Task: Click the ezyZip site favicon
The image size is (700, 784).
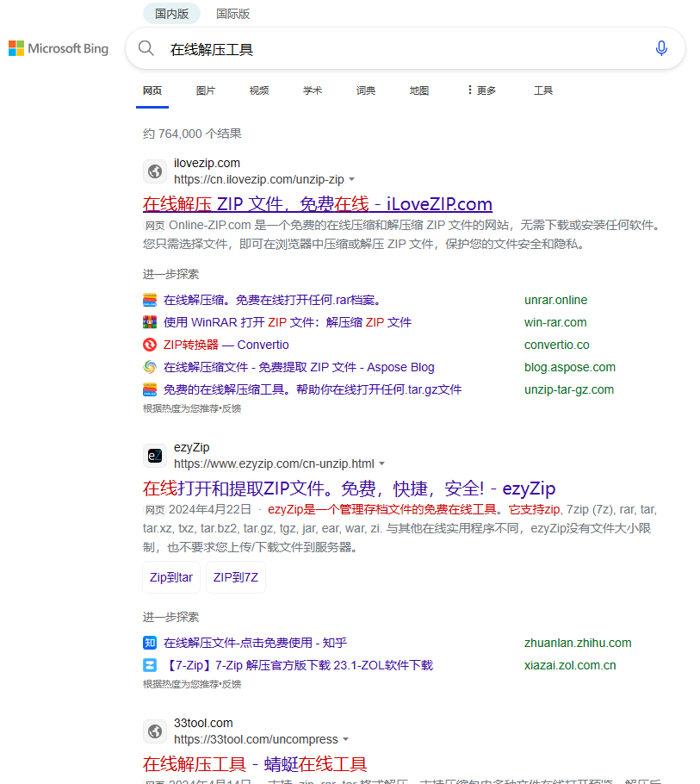Action: (x=155, y=455)
